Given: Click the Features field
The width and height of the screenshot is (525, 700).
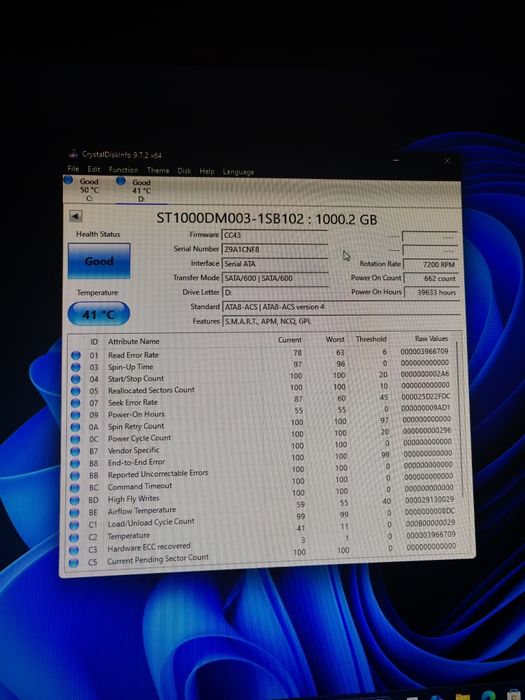Looking at the screenshot, I should [x=341, y=321].
